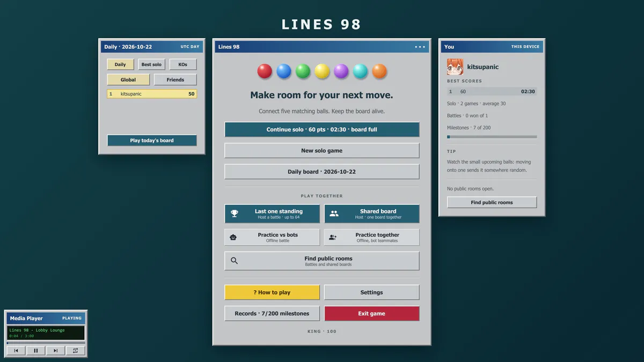Continue the solo game at 60 pts
The width and height of the screenshot is (644, 362).
(322, 129)
